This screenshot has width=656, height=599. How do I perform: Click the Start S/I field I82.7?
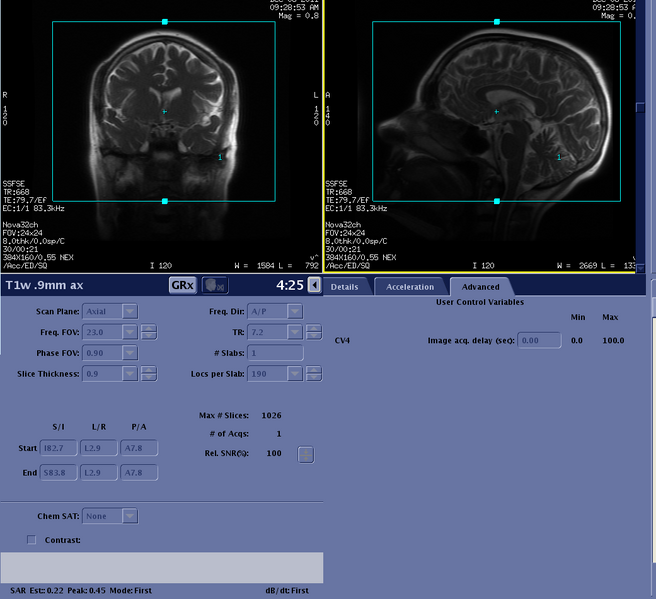click(59, 448)
